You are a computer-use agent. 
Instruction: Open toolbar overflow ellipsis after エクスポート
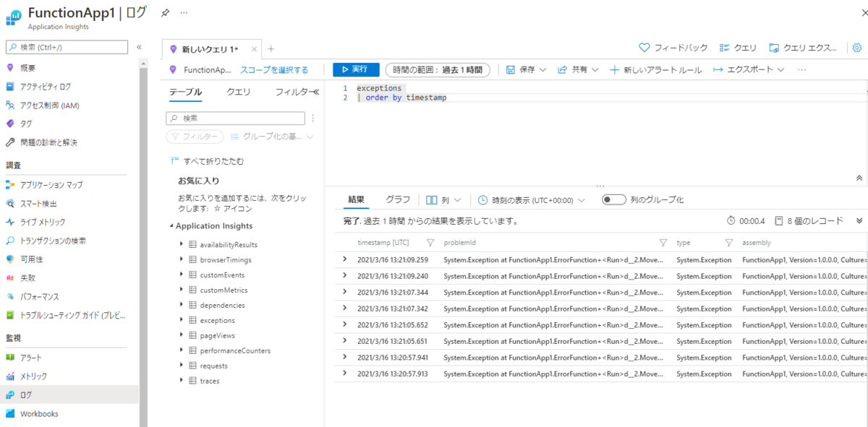coord(801,70)
